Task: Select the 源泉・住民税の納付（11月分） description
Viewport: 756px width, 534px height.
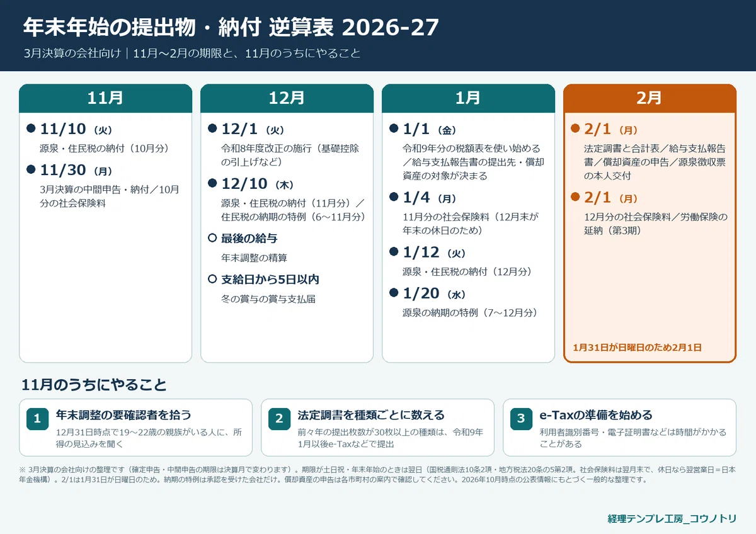Action: (294, 210)
